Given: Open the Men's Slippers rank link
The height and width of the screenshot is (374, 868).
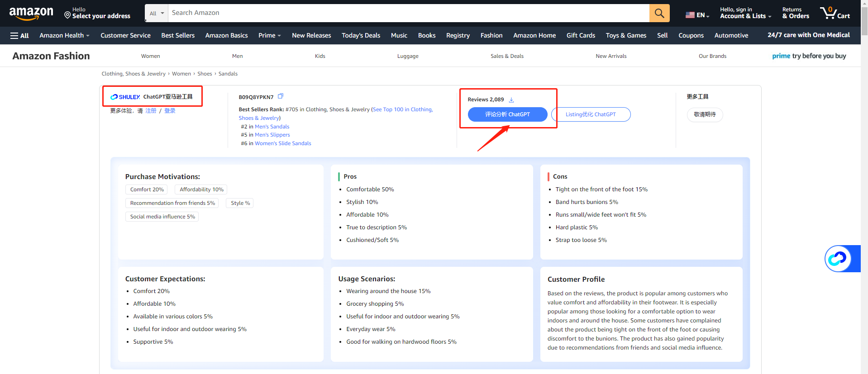Looking at the screenshot, I should coord(272,135).
